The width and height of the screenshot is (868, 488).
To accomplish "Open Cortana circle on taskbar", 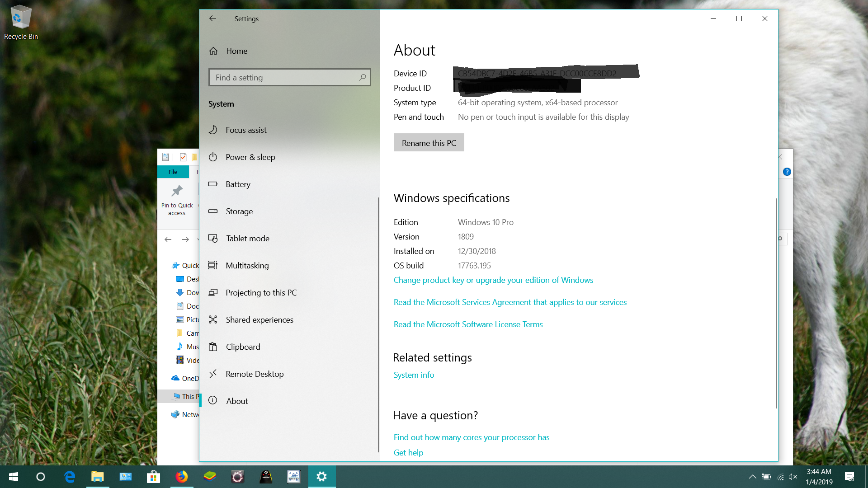I will click(x=41, y=477).
